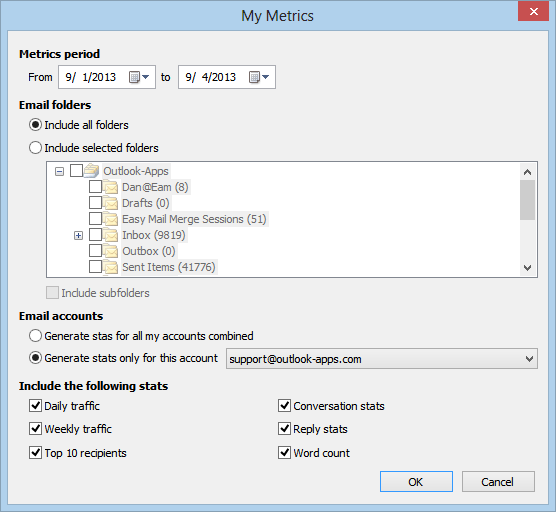Click the Inbox folder icon

[x=110, y=235]
